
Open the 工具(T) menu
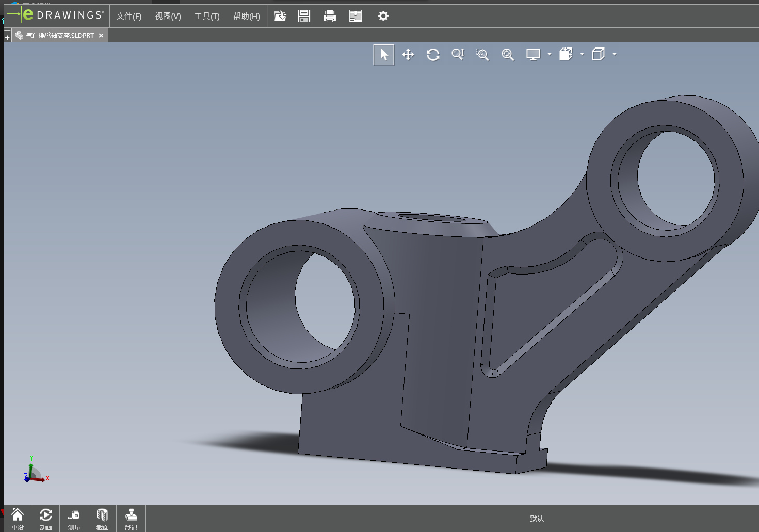coord(206,16)
